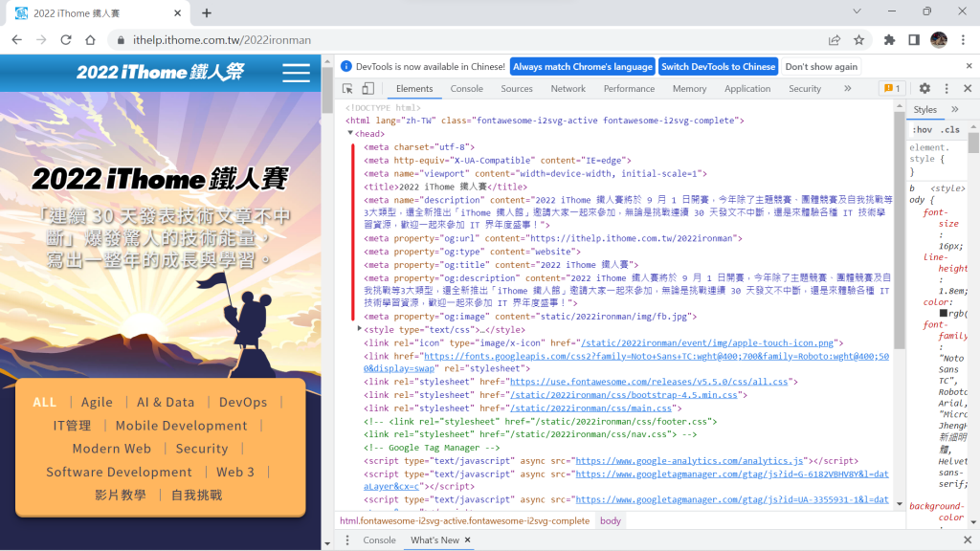Image resolution: width=980 pixels, height=551 pixels.
Task: Open the Application tab
Action: (746, 89)
